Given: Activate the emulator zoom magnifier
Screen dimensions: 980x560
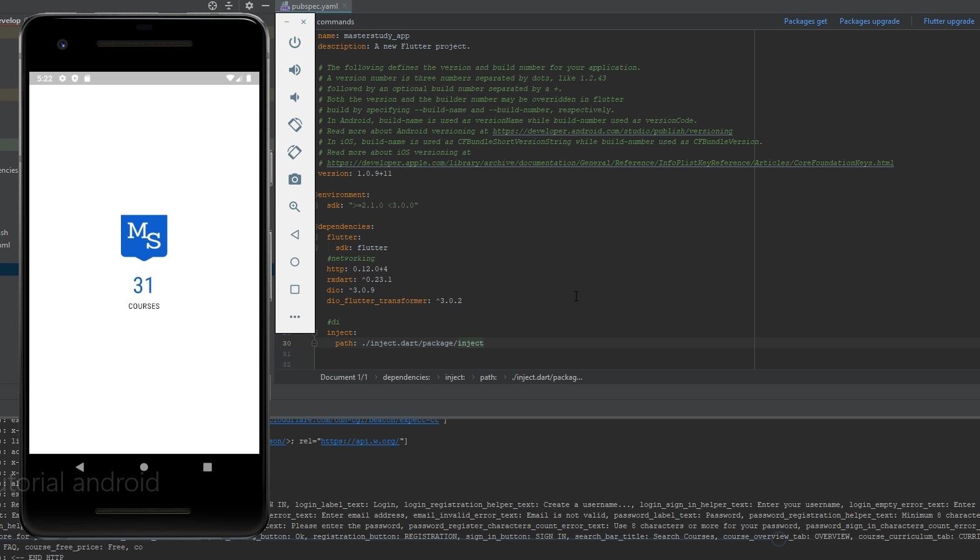Looking at the screenshot, I should pyautogui.click(x=295, y=207).
